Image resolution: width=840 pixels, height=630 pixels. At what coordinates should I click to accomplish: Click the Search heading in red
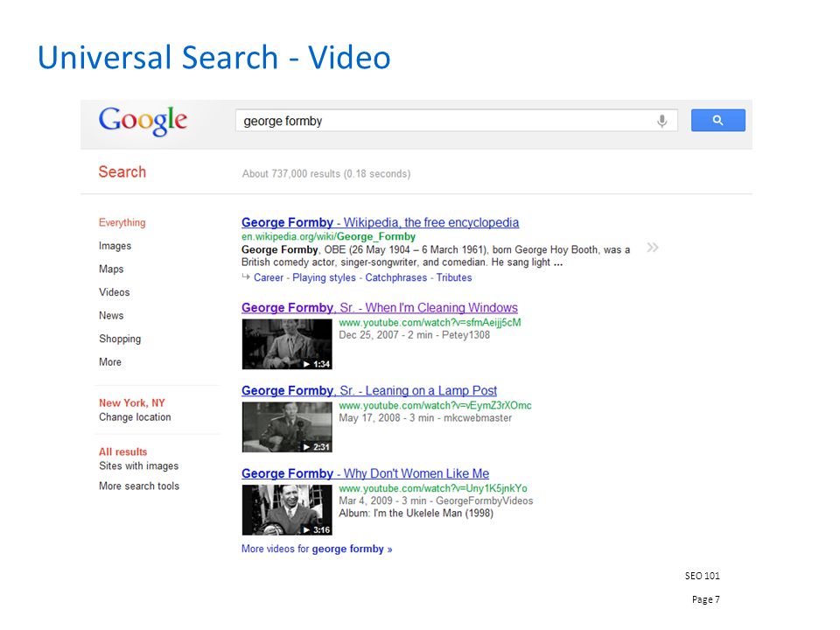pyautogui.click(x=122, y=172)
